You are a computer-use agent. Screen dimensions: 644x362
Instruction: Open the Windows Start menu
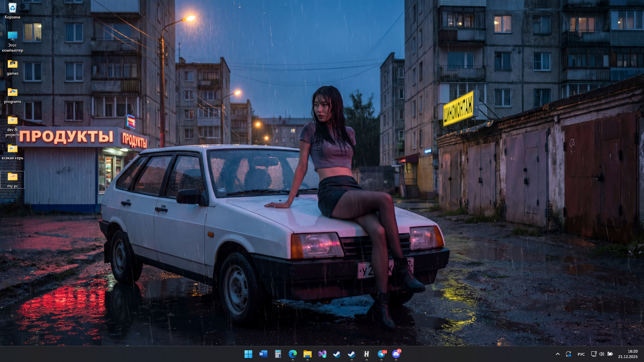pyautogui.click(x=248, y=354)
